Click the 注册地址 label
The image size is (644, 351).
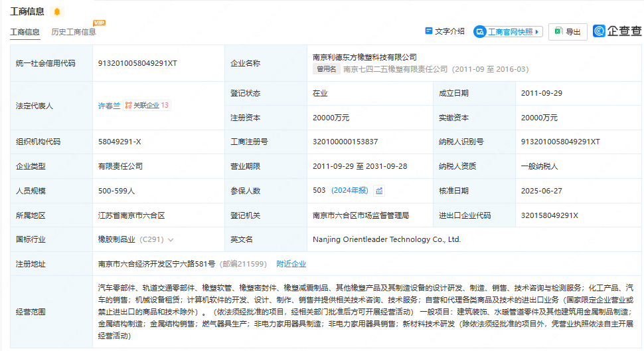(x=31, y=264)
